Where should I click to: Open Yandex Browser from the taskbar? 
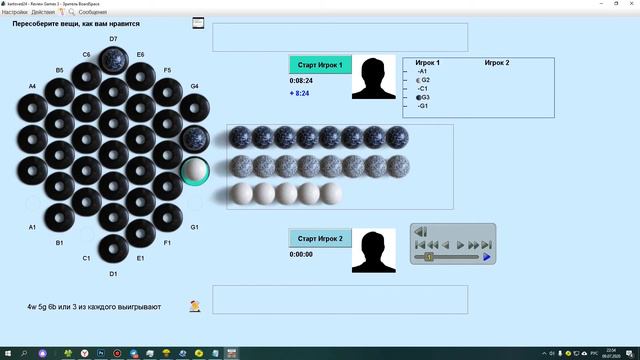[84, 353]
